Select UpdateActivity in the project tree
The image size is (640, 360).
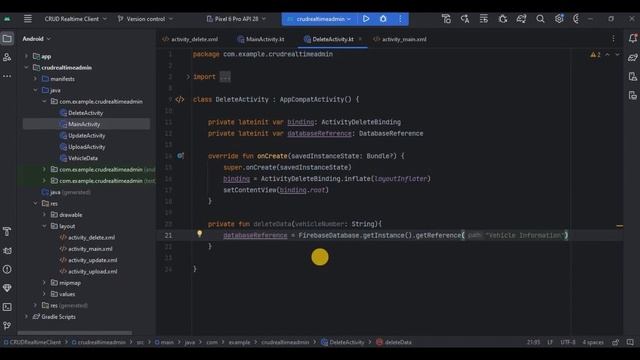82,136
